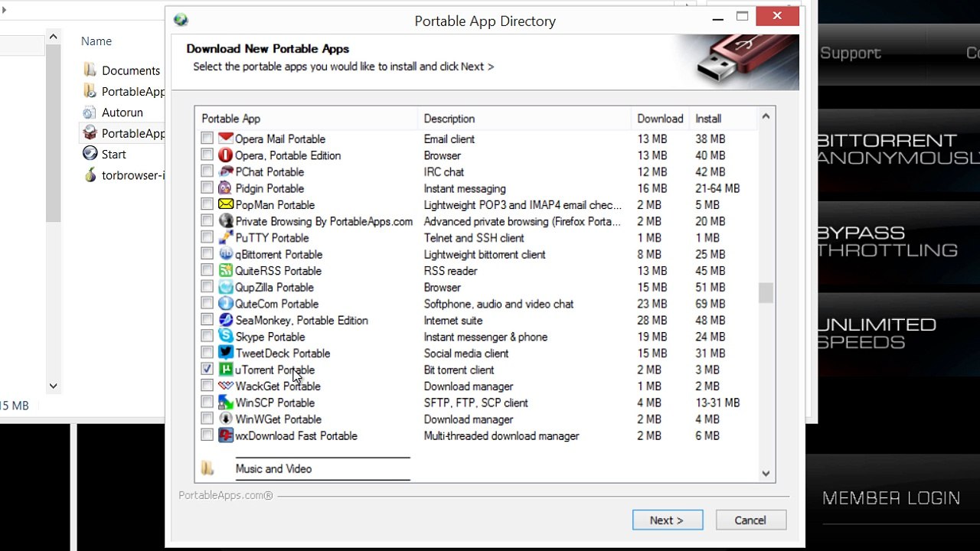Click the Private Browsing app icon

(225, 221)
